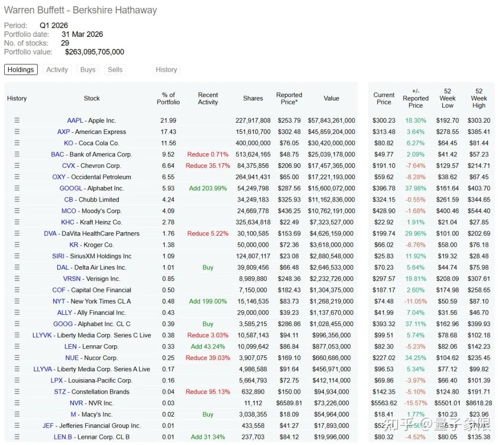The height and width of the screenshot is (445, 504).
Task: Open history icon for COF row
Action: pyautogui.click(x=17, y=290)
